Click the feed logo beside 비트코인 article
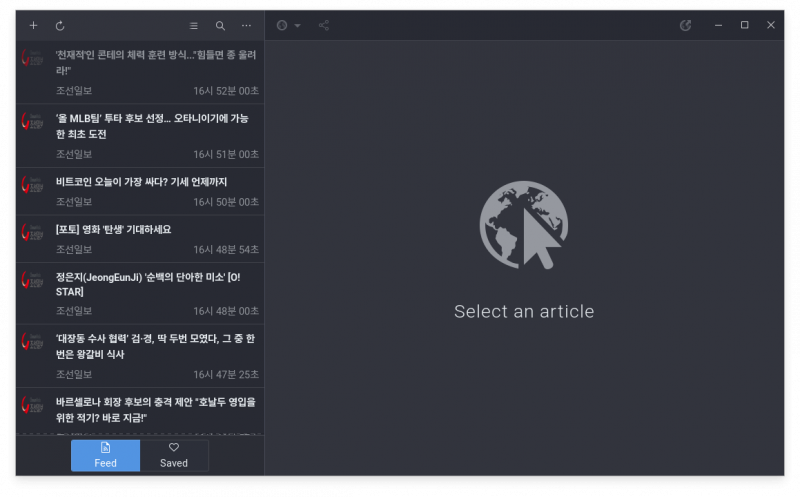This screenshot has width=800, height=497. (x=32, y=184)
